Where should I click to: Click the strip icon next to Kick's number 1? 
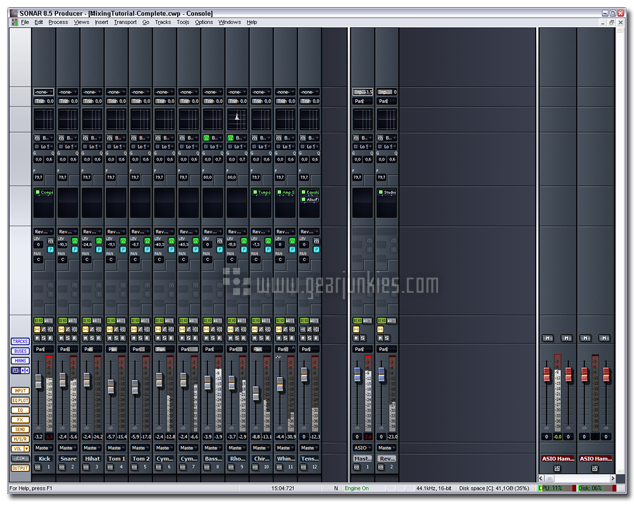pos(38,467)
